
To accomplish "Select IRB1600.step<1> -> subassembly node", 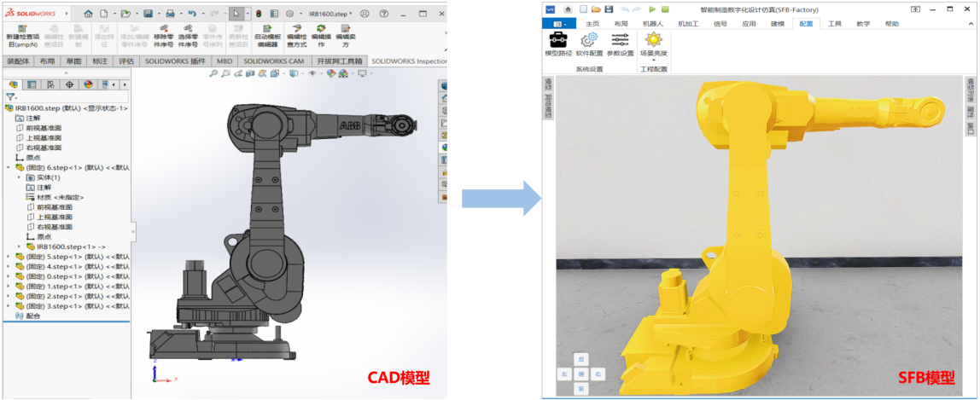I will (66, 246).
